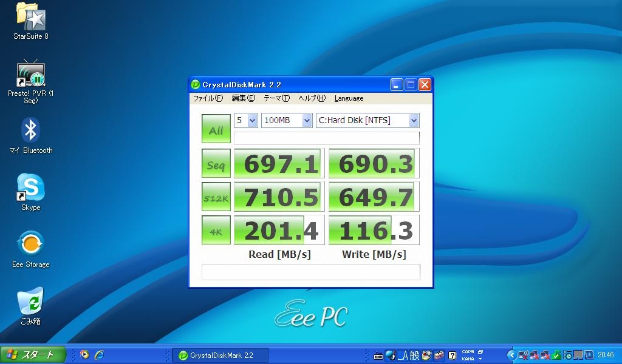
Task: Open the Presto! PVR shortcut on the desktop
Action: pos(30,81)
